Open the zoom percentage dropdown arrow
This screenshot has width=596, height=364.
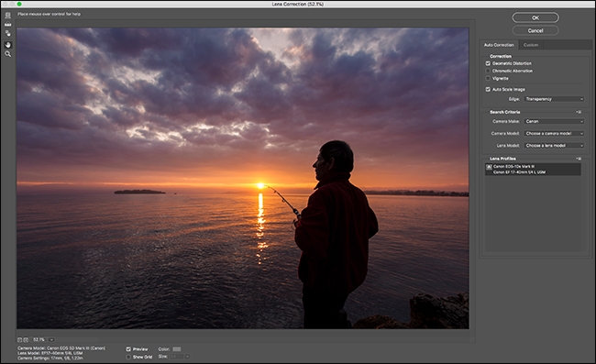point(51,339)
